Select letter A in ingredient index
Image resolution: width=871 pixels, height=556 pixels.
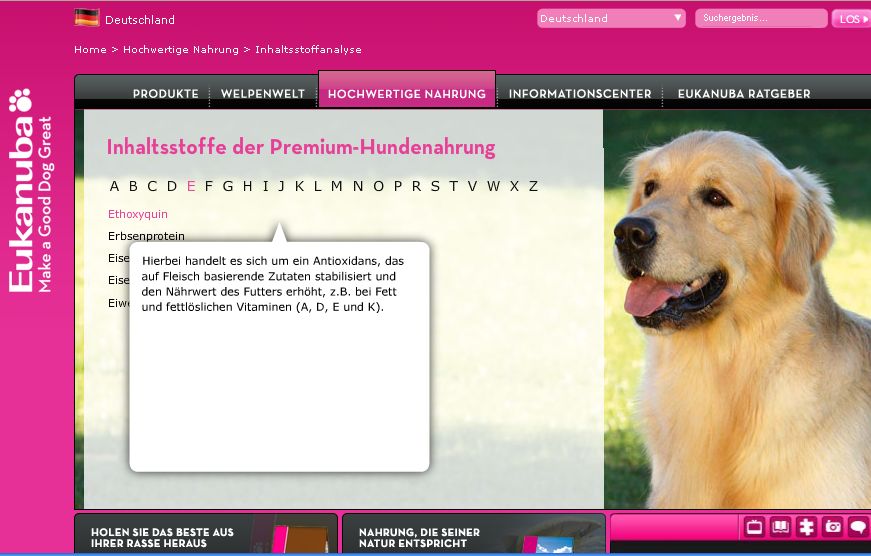point(114,186)
